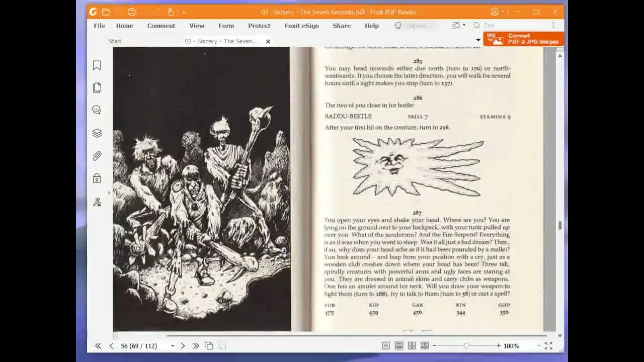Switch to the Protect ribbon tab
Image resolution: width=644 pixels, height=362 pixels.
[259, 26]
